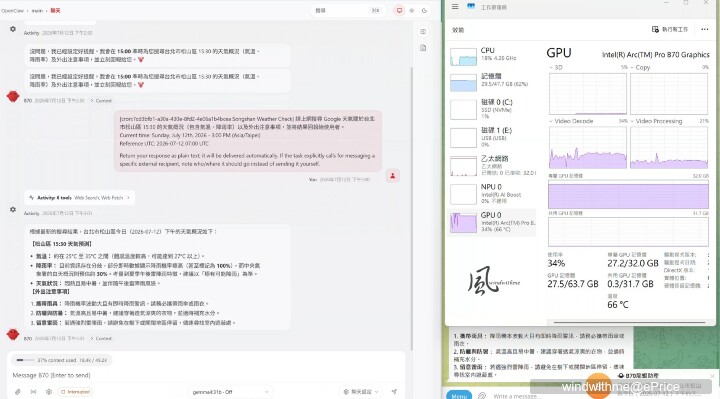Open Task Manager hamburger navigation menu
Image resolution: width=720 pixels, height=399 pixels.
[x=455, y=6]
